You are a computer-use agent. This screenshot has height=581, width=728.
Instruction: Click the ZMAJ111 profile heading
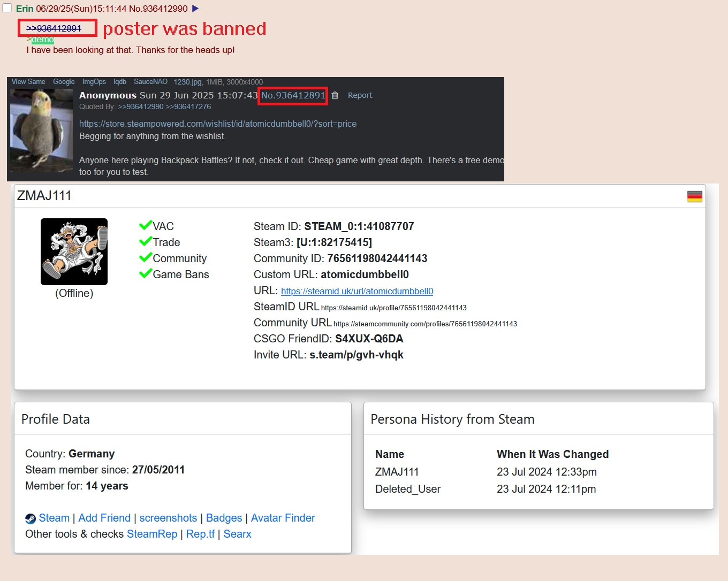(44, 196)
